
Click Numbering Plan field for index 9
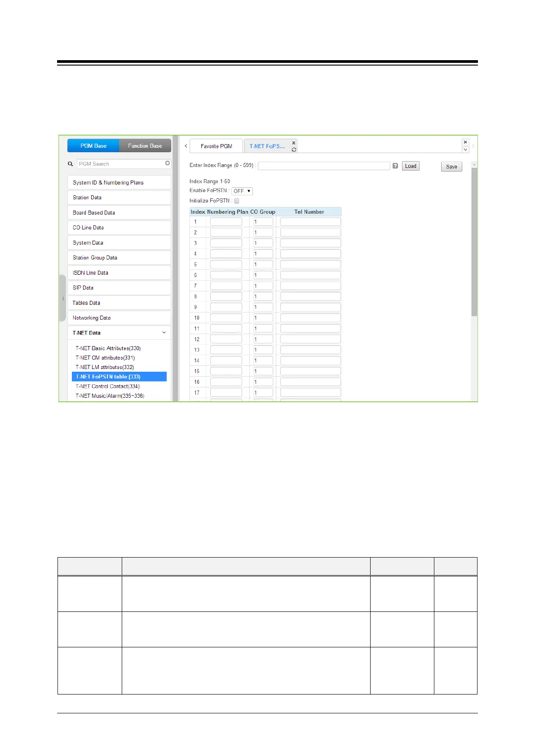226,307
